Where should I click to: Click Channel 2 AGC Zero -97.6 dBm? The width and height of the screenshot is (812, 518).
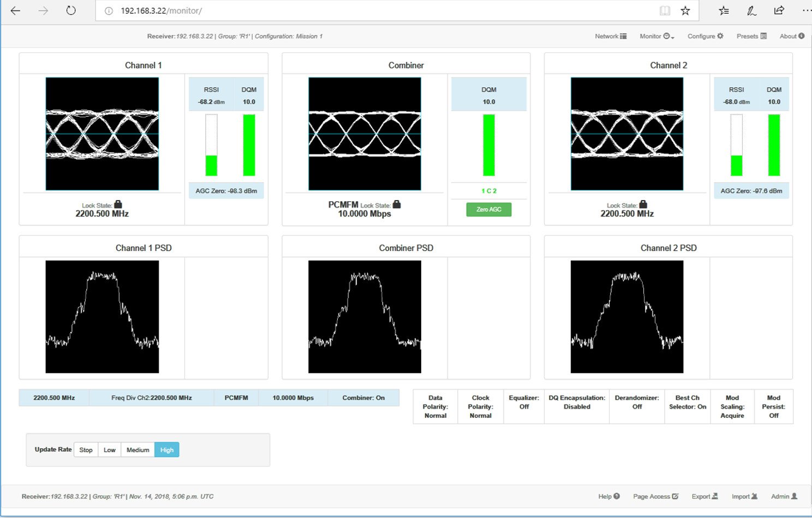(x=751, y=191)
